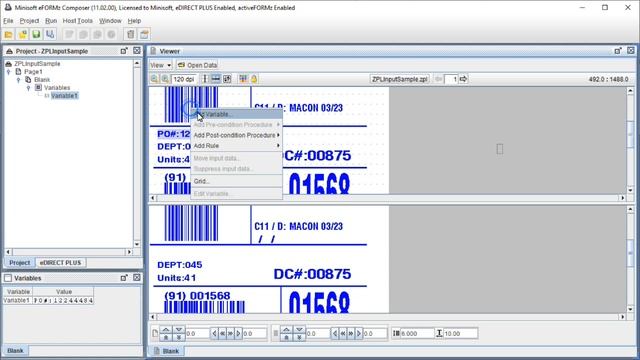Click lower viewer horizontal scrollbar right arrow

click(x=623, y=317)
